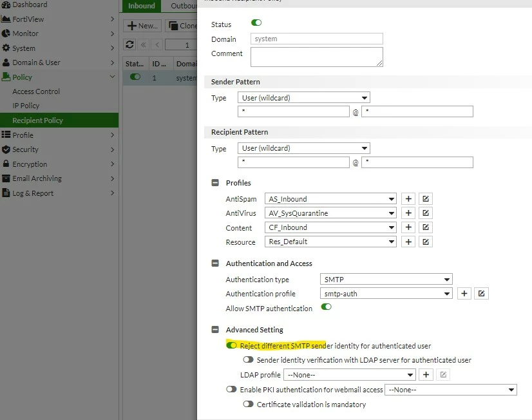Screen dimensions: 532x420
Task: Open the Resource profile dropdown
Action: point(330,242)
